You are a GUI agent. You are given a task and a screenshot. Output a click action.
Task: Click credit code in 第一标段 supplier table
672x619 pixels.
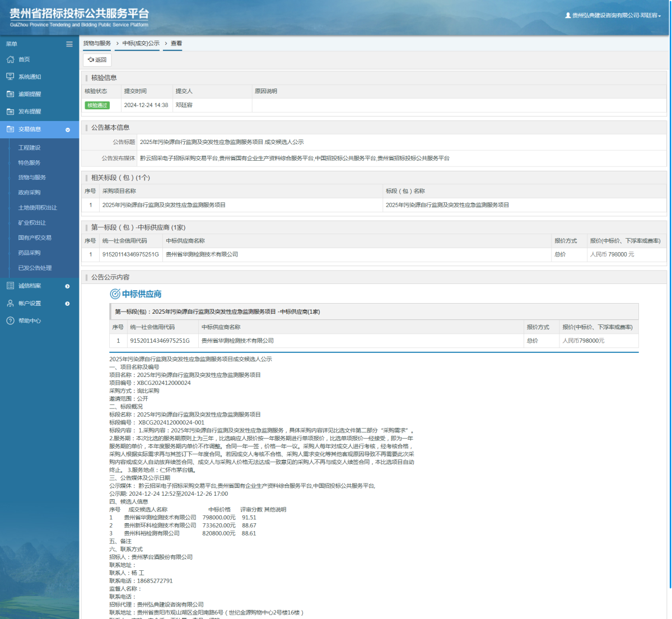[x=130, y=254]
